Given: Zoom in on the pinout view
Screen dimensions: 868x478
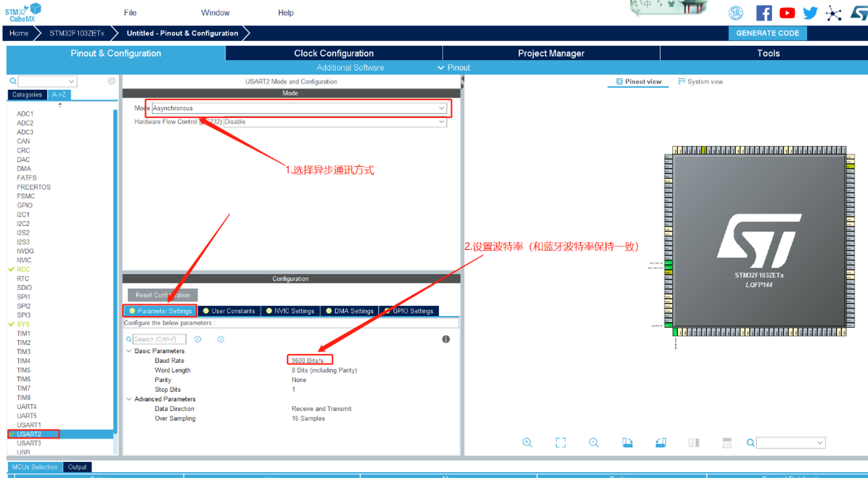Looking at the screenshot, I should [527, 443].
